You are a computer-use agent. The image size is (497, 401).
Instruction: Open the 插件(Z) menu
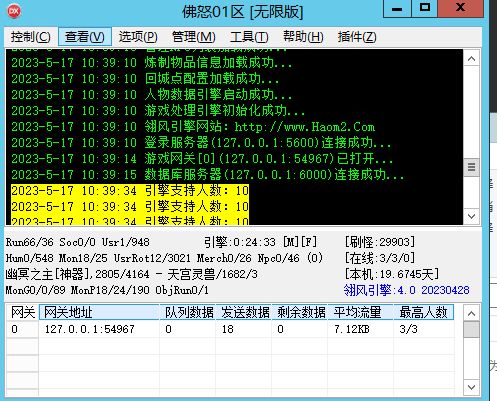357,37
